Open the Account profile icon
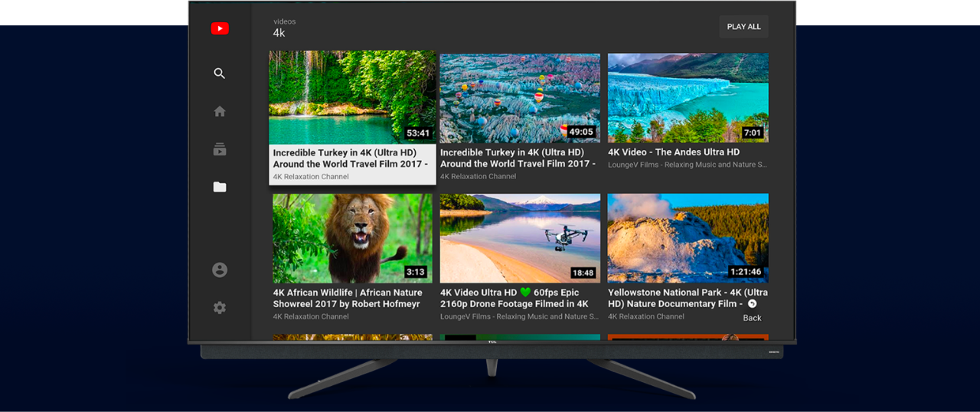 click(x=220, y=270)
